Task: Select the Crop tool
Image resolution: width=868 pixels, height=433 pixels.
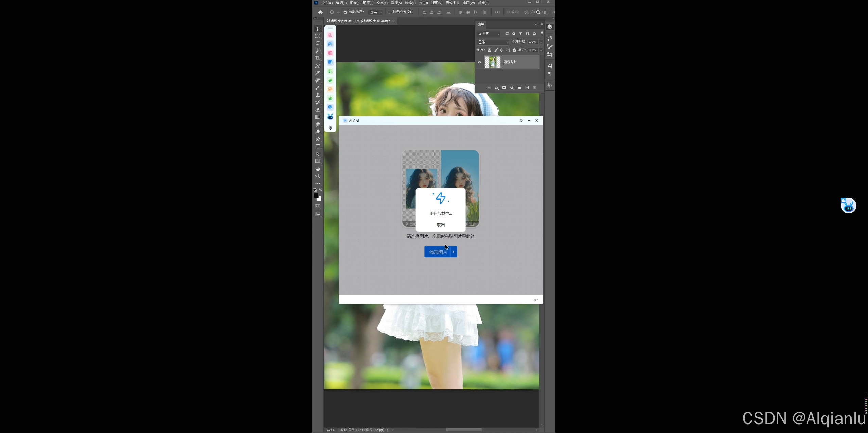Action: pos(318,58)
